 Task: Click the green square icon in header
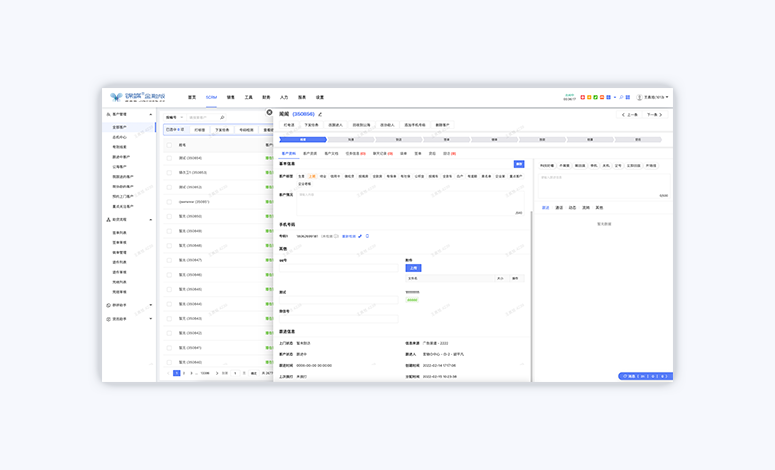click(x=595, y=98)
